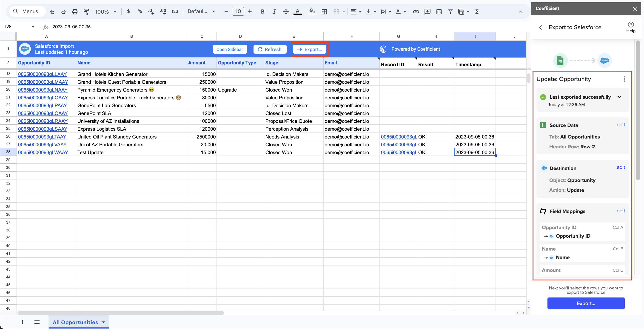Image resolution: width=644 pixels, height=329 pixels.
Task: Open the text color picker
Action: (x=297, y=12)
